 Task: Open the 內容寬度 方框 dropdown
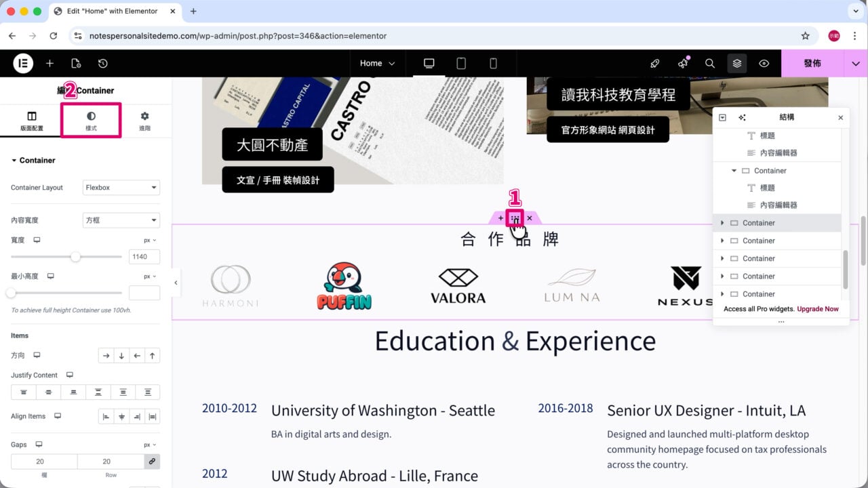coord(121,220)
